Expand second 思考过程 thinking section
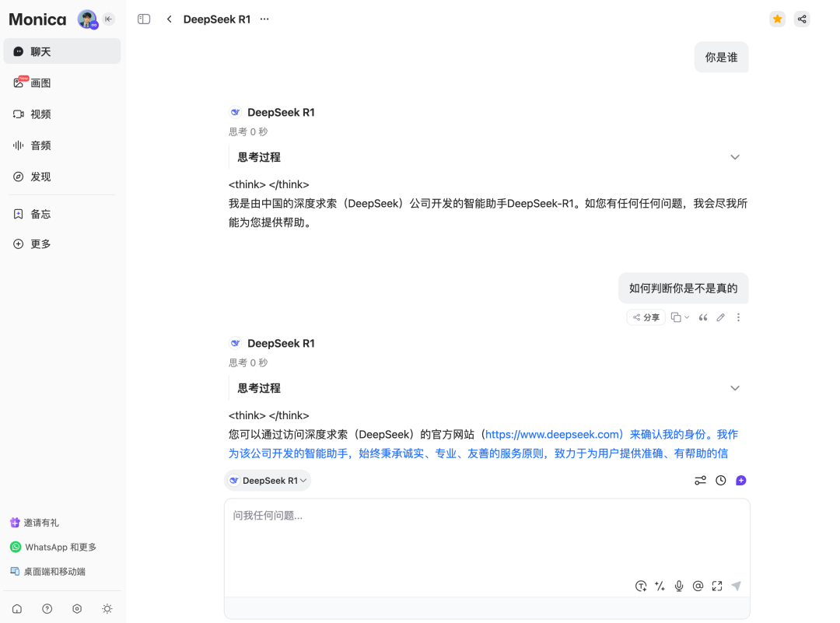 tap(735, 388)
